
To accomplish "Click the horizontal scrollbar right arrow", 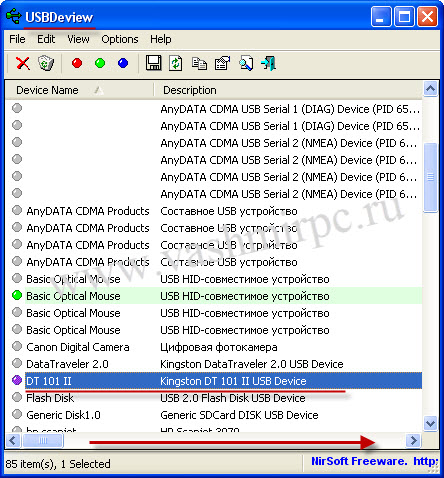I will 413,441.
